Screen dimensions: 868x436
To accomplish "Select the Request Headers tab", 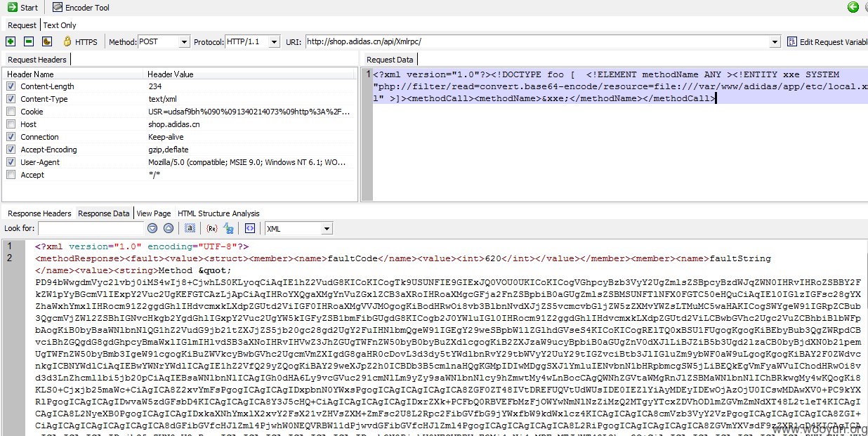I will pyautogui.click(x=37, y=60).
